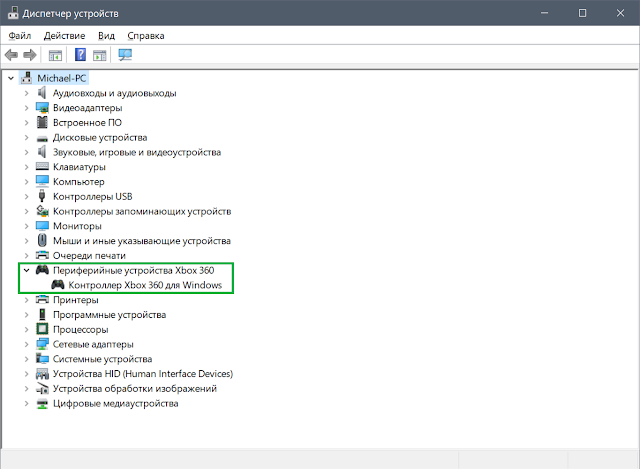This screenshot has width=640, height=469.
Task: Click the Forward arrow toolbar icon
Action: [x=30, y=55]
